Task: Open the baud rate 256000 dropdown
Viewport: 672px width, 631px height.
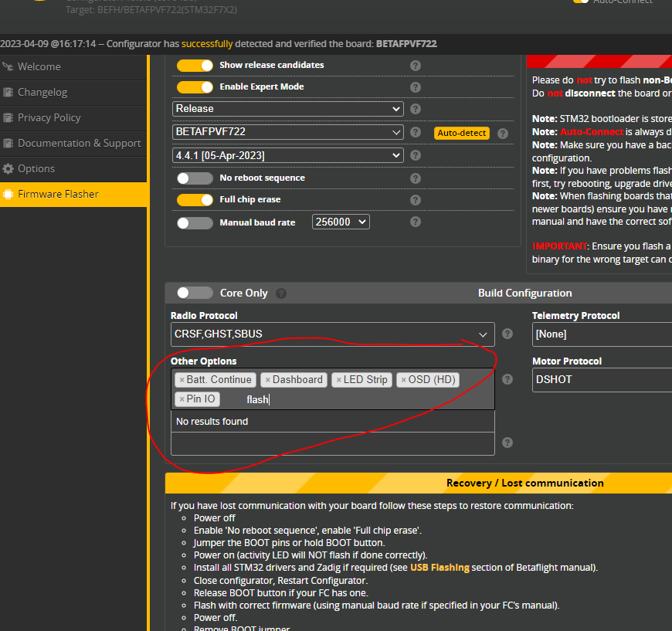Action: [341, 222]
